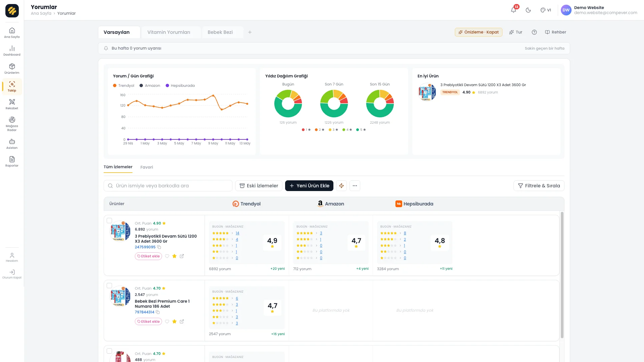Click the Trendyol column header
This screenshot has width=644, height=362.
247,204
